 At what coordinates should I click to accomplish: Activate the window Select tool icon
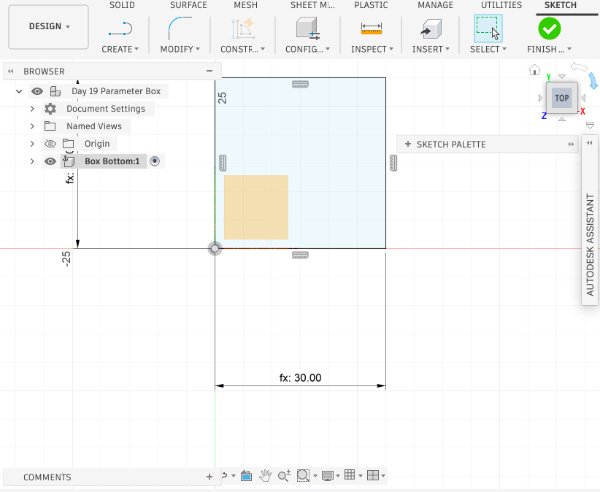click(488, 28)
